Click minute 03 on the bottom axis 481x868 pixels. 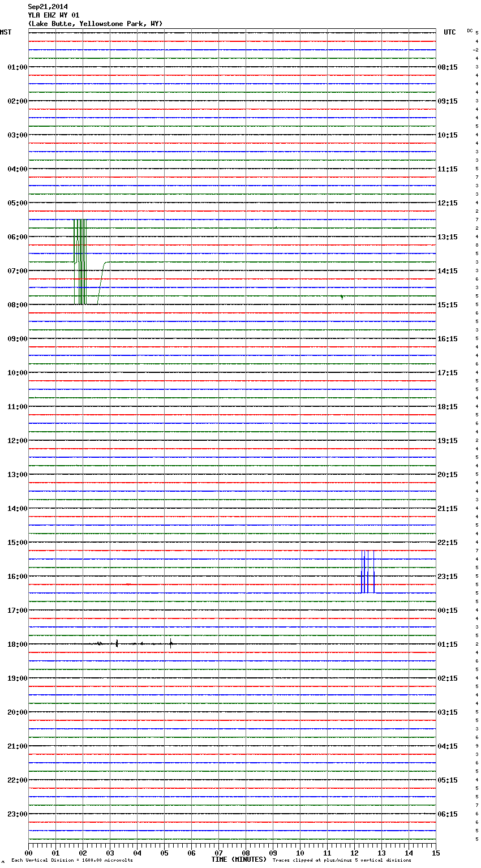[110, 853]
